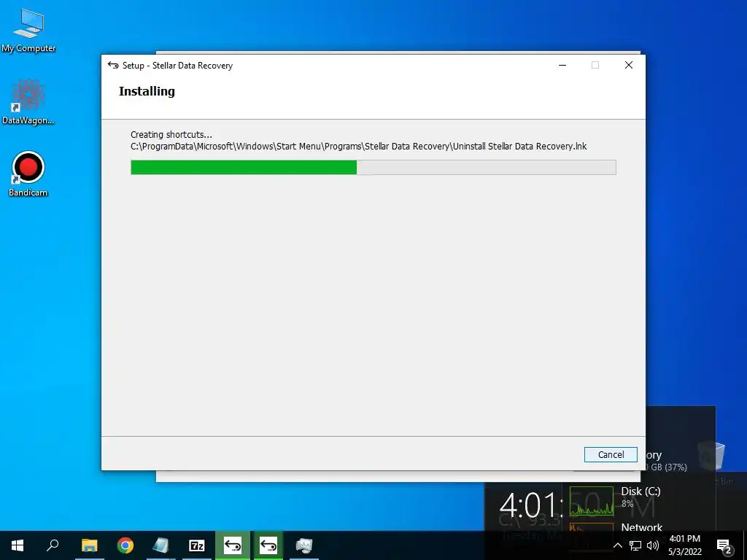Launch Google Chrome from the taskbar
The width and height of the screenshot is (747, 560).
[125, 545]
